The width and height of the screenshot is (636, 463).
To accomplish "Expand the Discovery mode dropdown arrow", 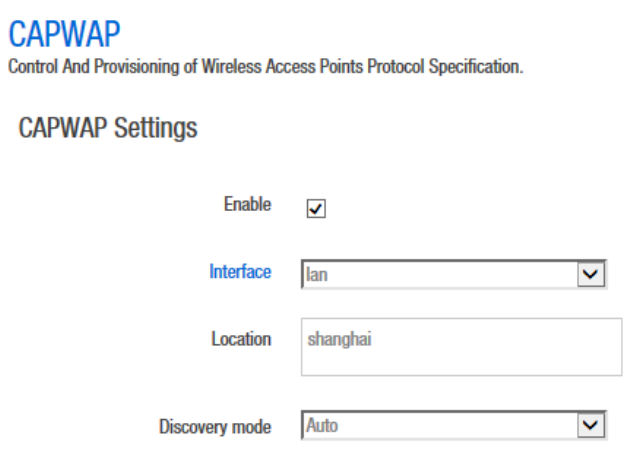I will [593, 426].
